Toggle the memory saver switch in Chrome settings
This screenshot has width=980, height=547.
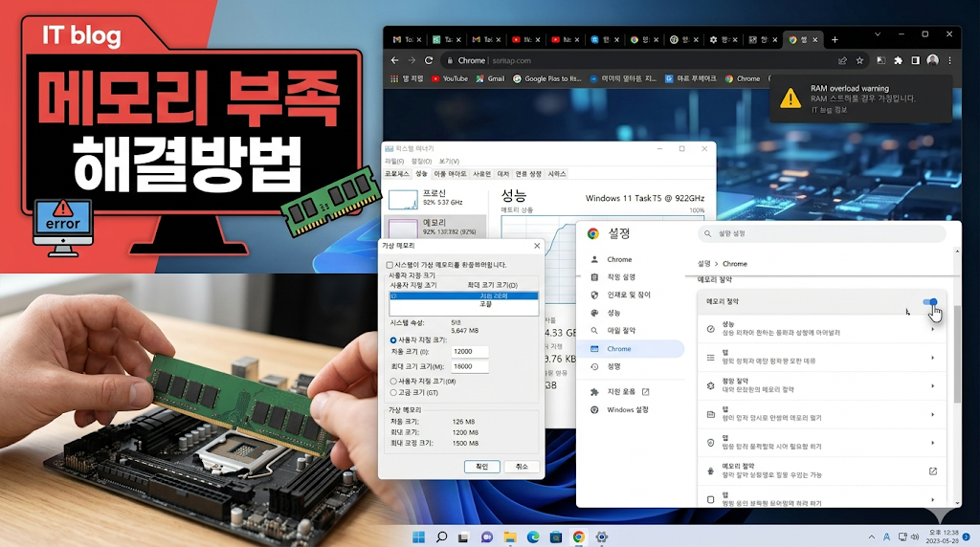pos(930,301)
